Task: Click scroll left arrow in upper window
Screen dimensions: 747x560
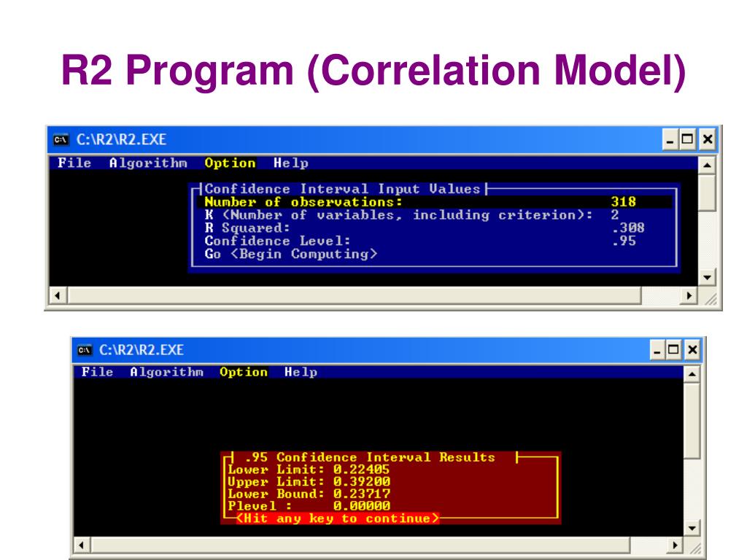Action: (x=58, y=295)
